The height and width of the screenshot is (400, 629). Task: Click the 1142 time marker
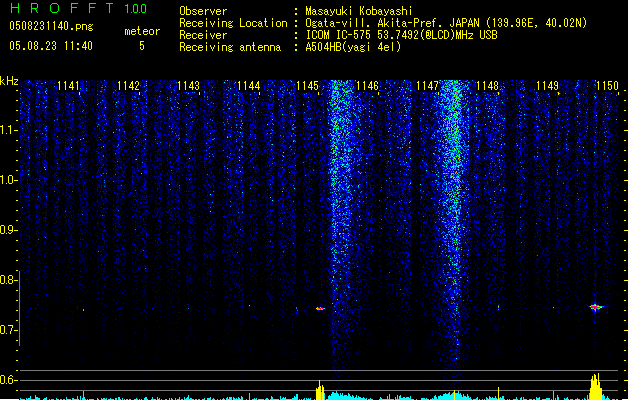point(128,85)
